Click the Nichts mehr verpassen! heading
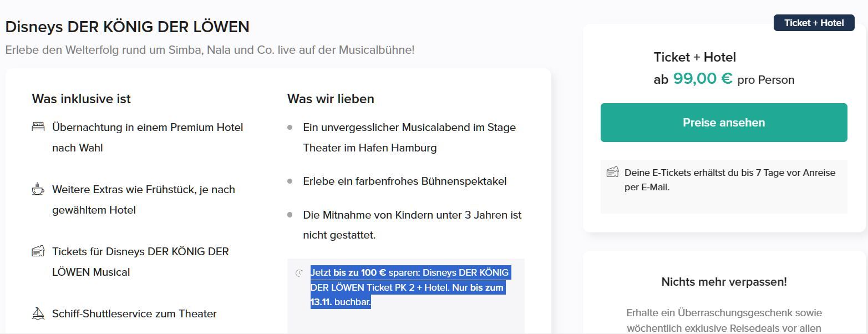868x334 pixels. 724,282
